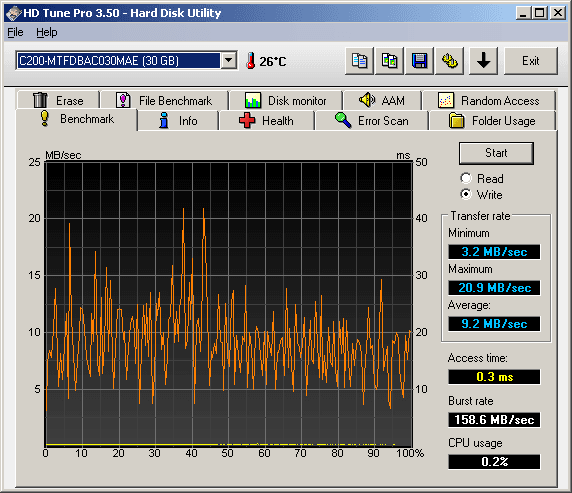Select the Write radio button
The width and height of the screenshot is (572, 493).
tap(466, 194)
